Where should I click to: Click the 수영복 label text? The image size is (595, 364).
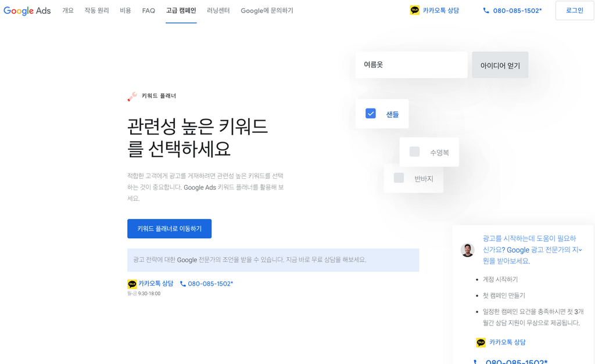439,153
